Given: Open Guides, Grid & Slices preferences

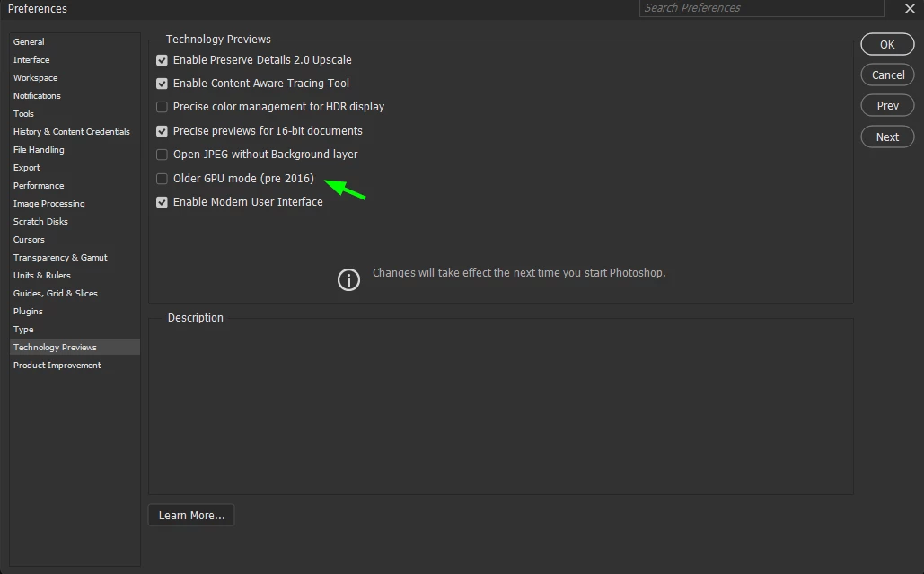Looking at the screenshot, I should [x=75, y=294].
